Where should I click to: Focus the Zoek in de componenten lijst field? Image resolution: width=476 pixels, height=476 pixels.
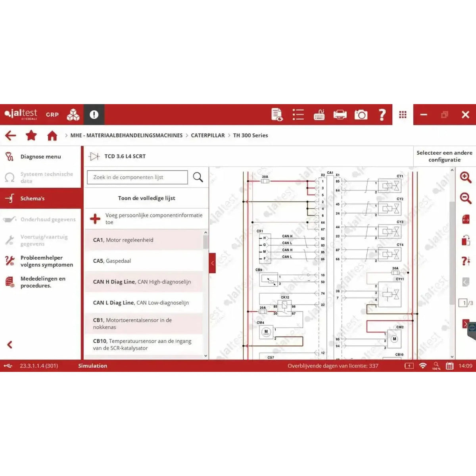pos(137,177)
